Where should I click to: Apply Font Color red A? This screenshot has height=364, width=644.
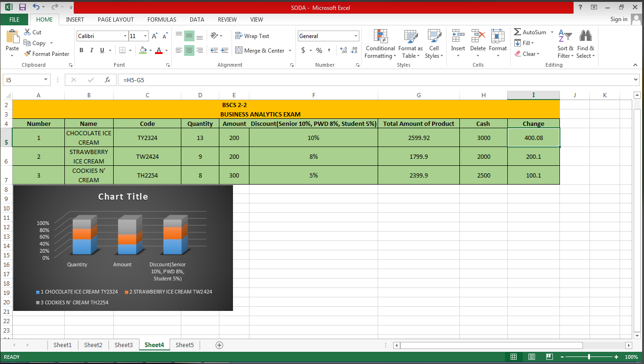click(x=159, y=50)
